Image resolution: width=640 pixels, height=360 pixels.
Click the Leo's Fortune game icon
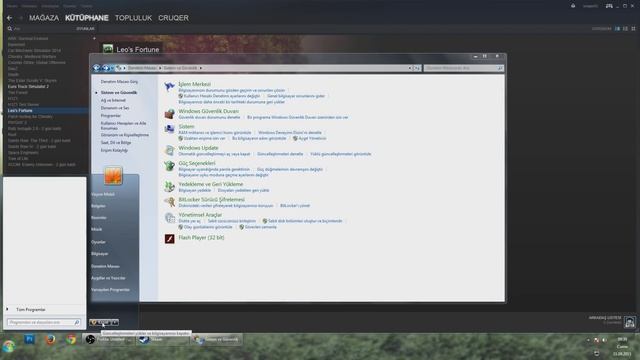click(108, 49)
